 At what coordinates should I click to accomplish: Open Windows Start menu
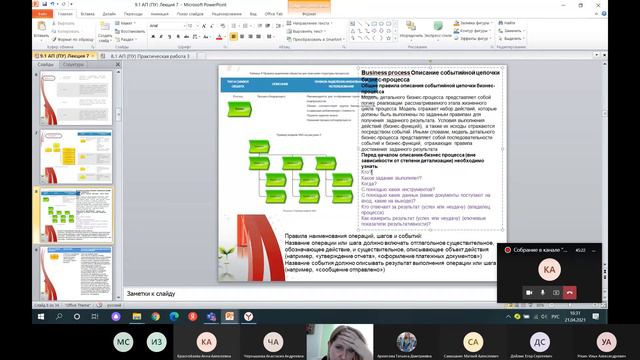tap(41, 316)
